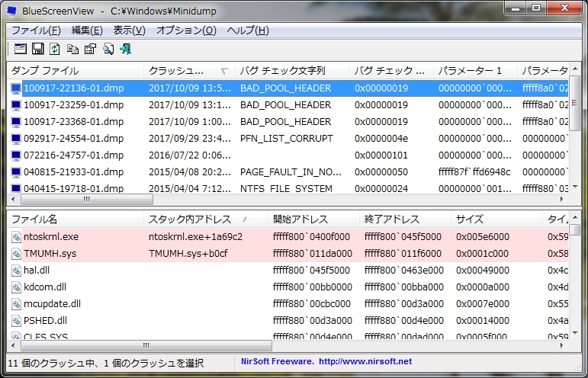The image size is (588, 378).
Task: Select the PSHED.dll file name
Action: 45,321
